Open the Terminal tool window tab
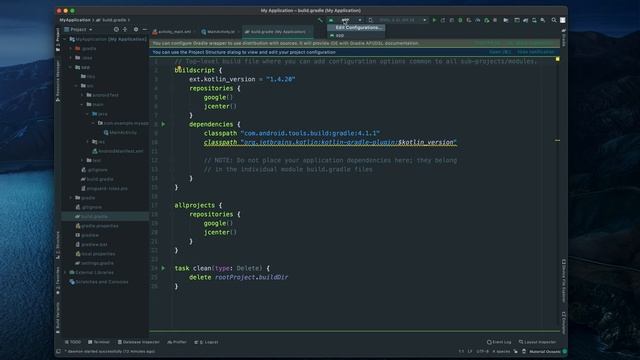This screenshot has width=640, height=360. click(x=99, y=342)
